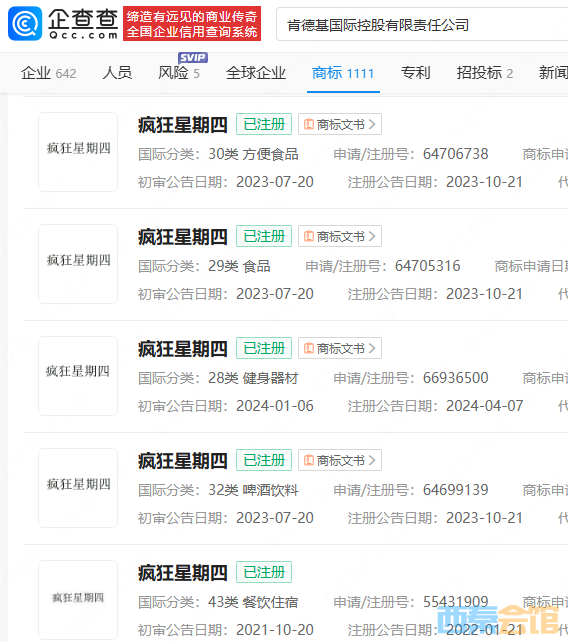Expand 商标文书 chevron for 29类 食品

[x=372, y=236]
